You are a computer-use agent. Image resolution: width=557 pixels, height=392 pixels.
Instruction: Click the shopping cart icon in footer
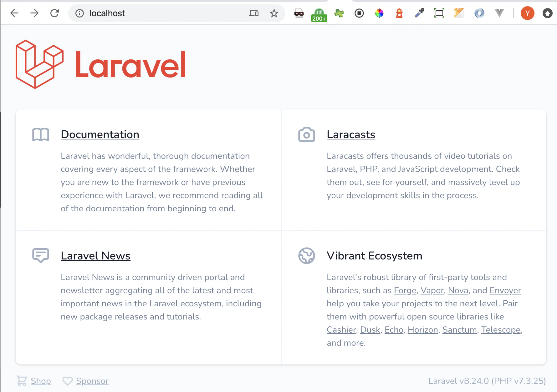22,381
